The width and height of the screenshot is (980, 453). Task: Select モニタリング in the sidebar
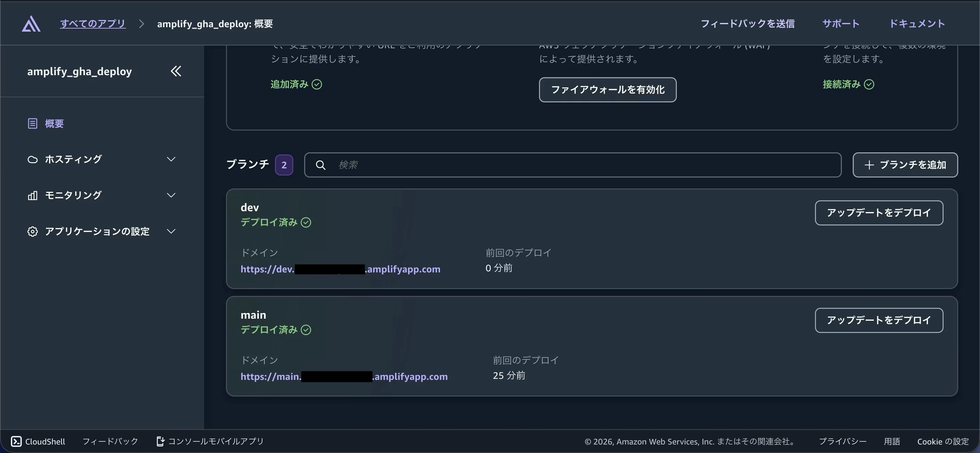point(73,195)
